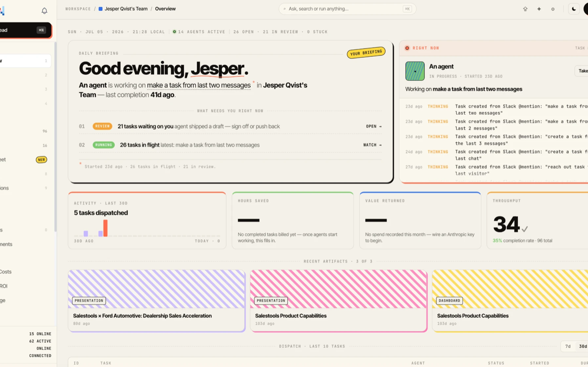The width and height of the screenshot is (588, 367).
Task: Click the '26 OPEN' status text
Action: 244,32
